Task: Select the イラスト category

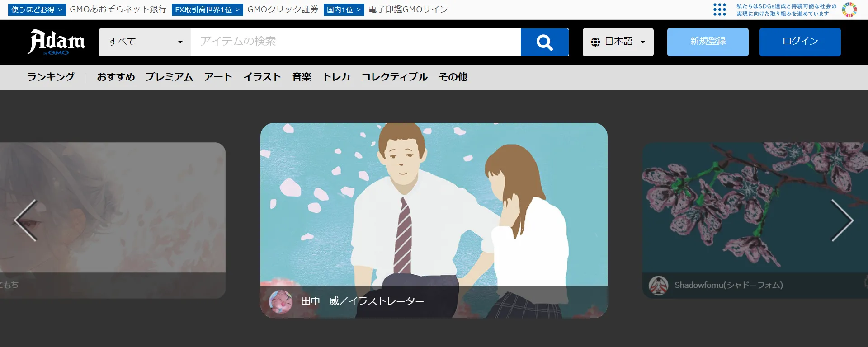Action: click(262, 77)
